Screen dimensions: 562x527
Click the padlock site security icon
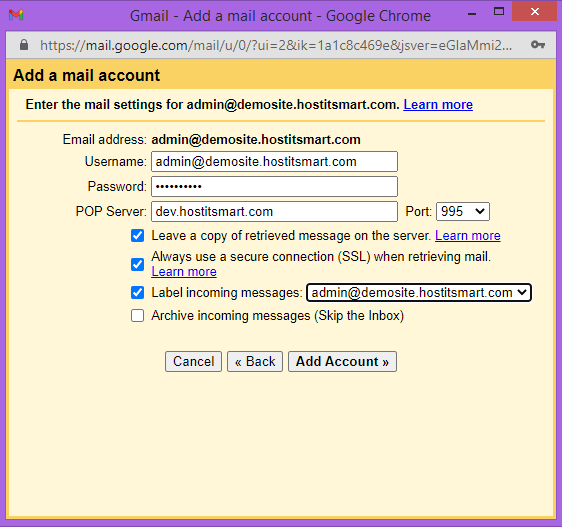click(24, 45)
